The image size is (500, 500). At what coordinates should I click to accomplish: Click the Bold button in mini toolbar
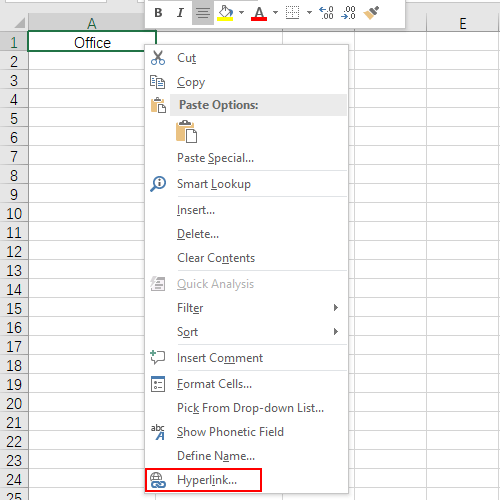158,13
